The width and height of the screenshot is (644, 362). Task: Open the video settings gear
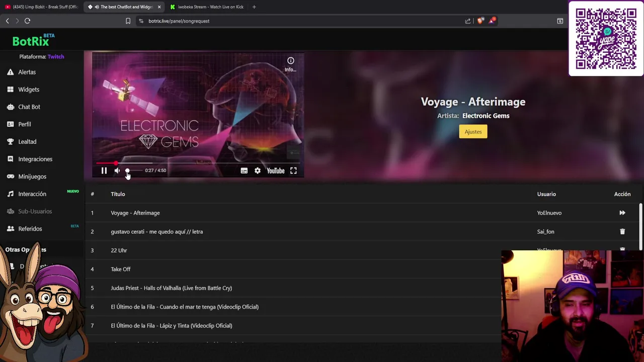click(258, 171)
